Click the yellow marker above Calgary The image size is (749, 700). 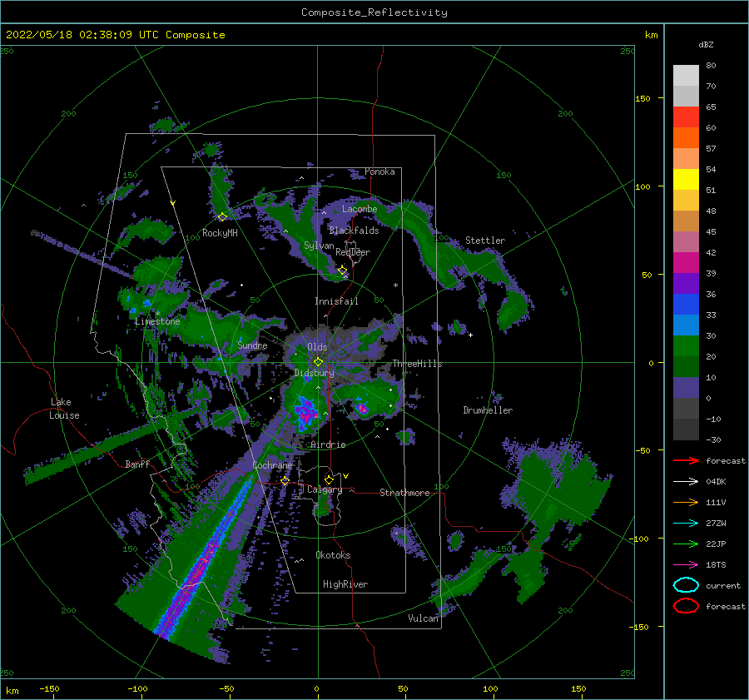pos(329,479)
